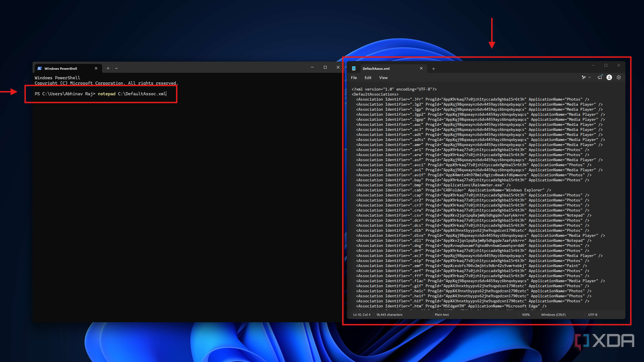Click the line with Identifier ".avci"
Screen dimensions: 644x362
pyautogui.click(x=474, y=165)
